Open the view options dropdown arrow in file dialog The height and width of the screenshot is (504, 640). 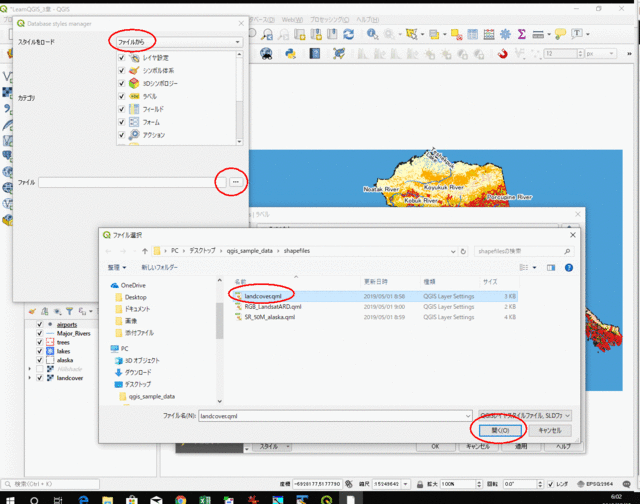pyautogui.click(x=534, y=268)
